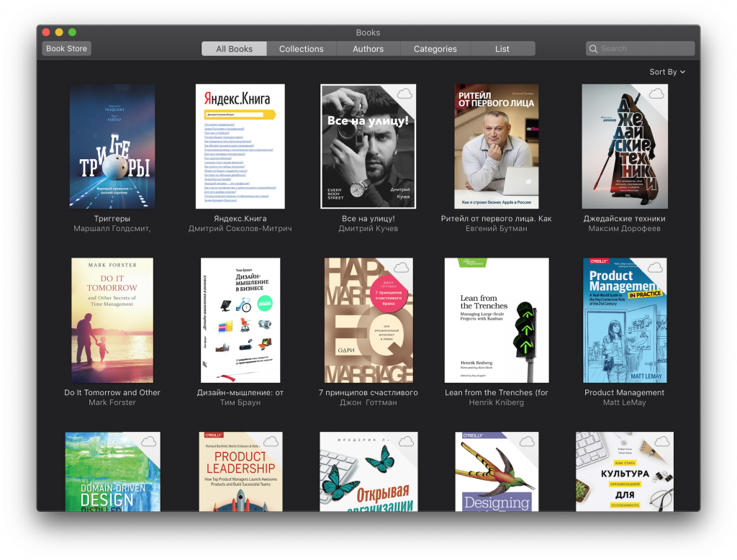
Task: Click cloud icon on Product Management cover
Action: (655, 268)
